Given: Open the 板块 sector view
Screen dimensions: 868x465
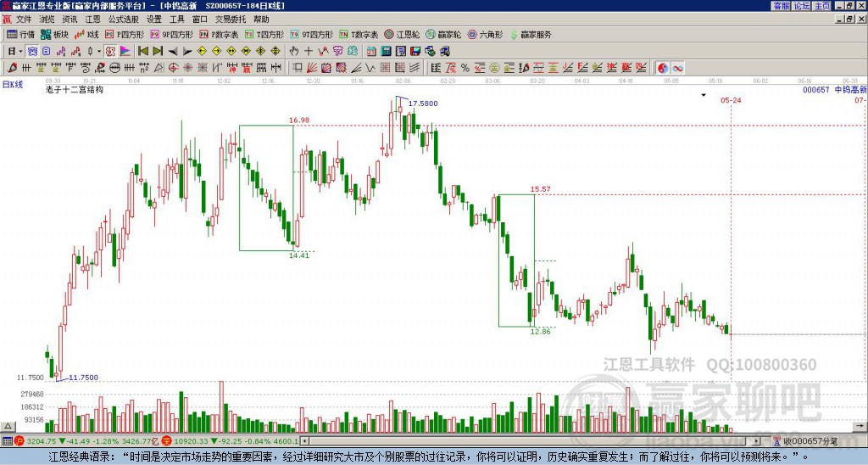Looking at the screenshot, I should pyautogui.click(x=54, y=34).
